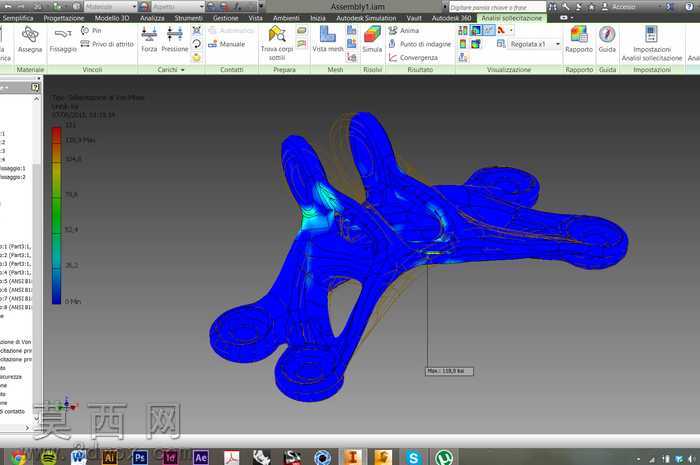
Task: Open Photoshop from the taskbar
Action: (140, 457)
